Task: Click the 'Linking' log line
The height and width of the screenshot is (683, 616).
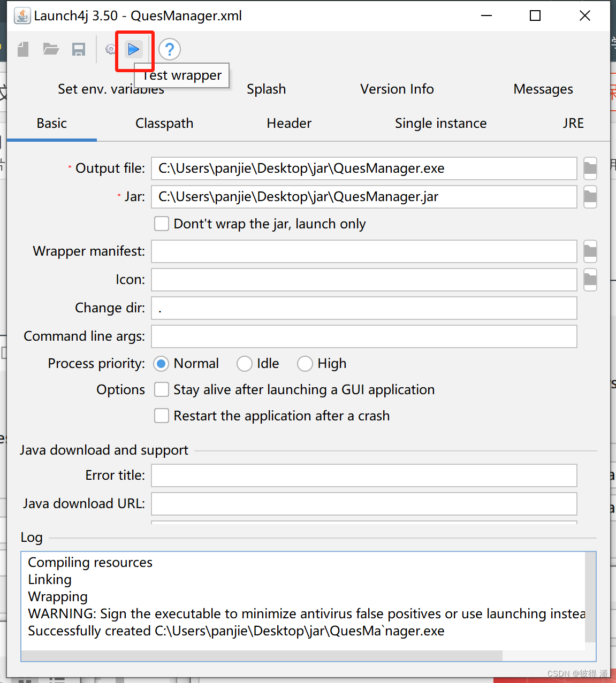Action: [x=50, y=580]
